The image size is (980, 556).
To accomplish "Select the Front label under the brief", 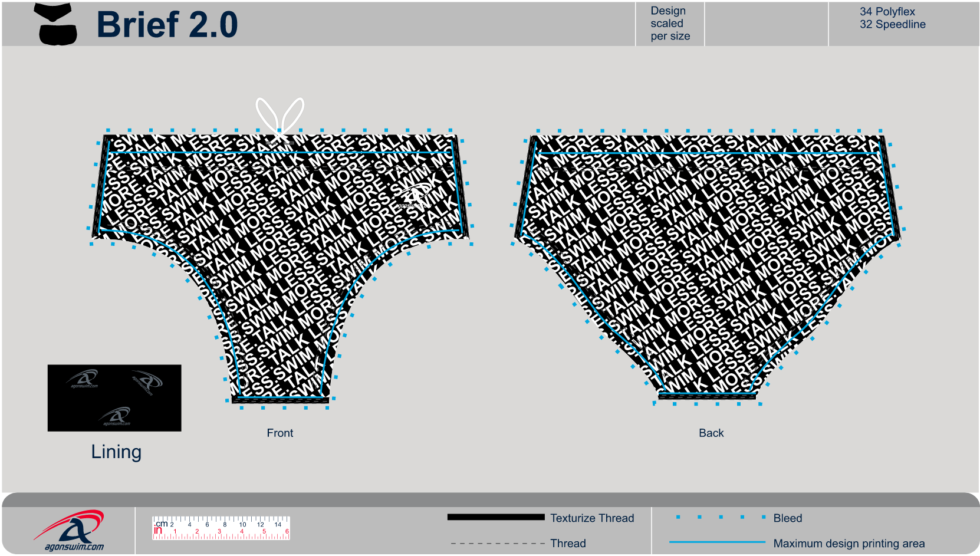I will [279, 433].
